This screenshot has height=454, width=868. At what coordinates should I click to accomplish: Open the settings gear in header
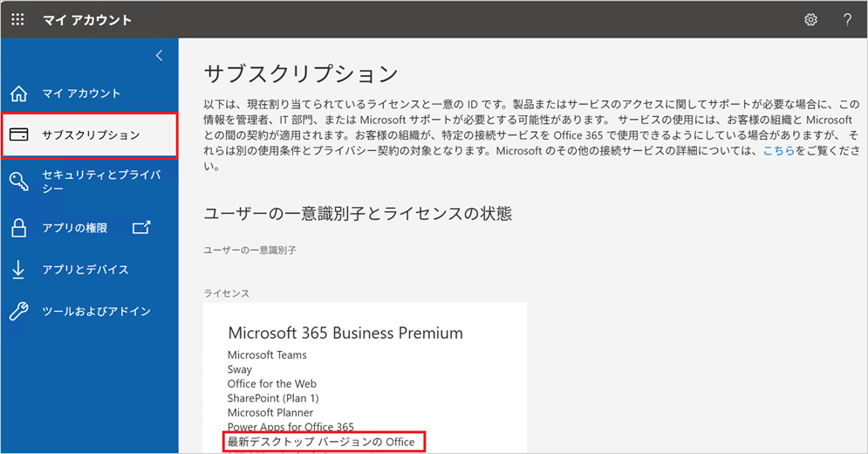pyautogui.click(x=810, y=19)
